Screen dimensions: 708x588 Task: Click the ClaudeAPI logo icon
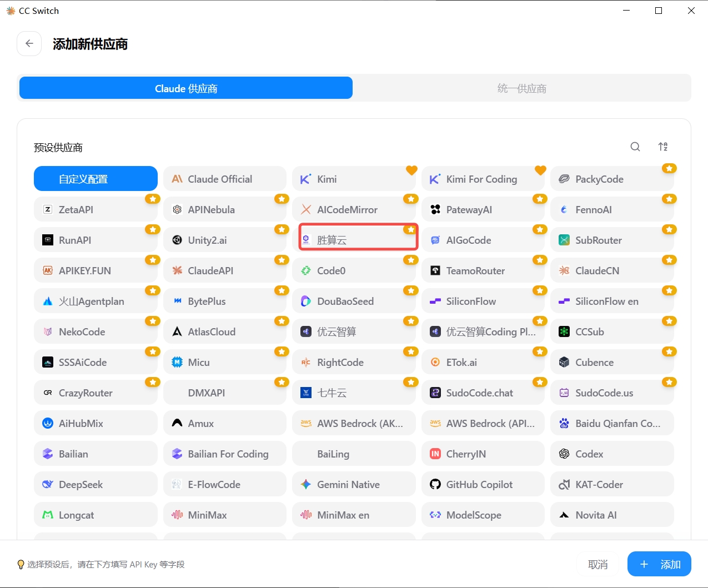[177, 270]
